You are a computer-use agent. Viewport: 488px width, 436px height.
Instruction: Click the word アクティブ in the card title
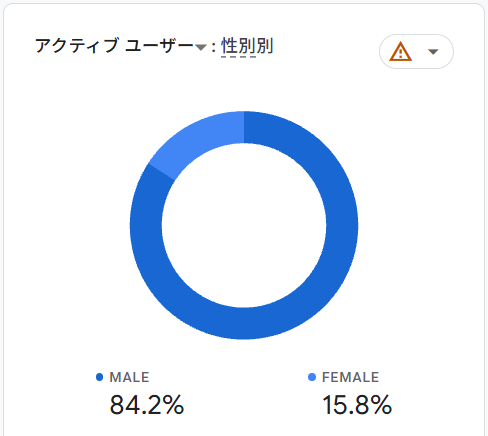(76, 46)
